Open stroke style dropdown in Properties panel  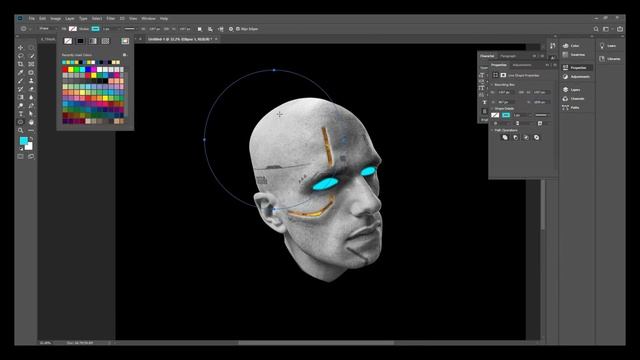point(543,115)
